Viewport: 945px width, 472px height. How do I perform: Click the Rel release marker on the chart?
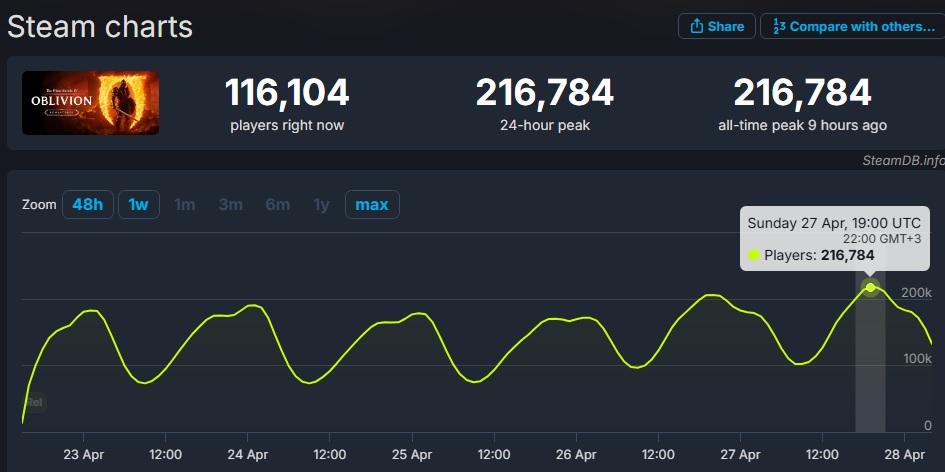[x=34, y=402]
